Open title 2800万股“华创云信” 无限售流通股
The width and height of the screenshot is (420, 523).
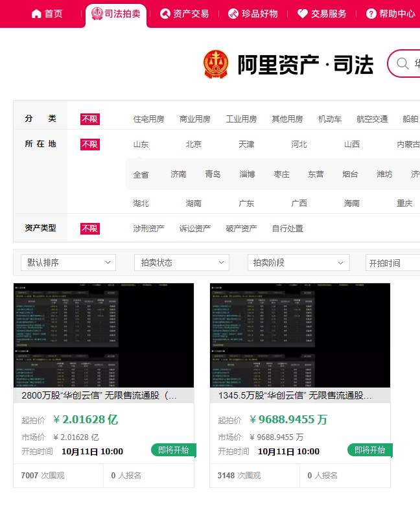[x=99, y=395]
